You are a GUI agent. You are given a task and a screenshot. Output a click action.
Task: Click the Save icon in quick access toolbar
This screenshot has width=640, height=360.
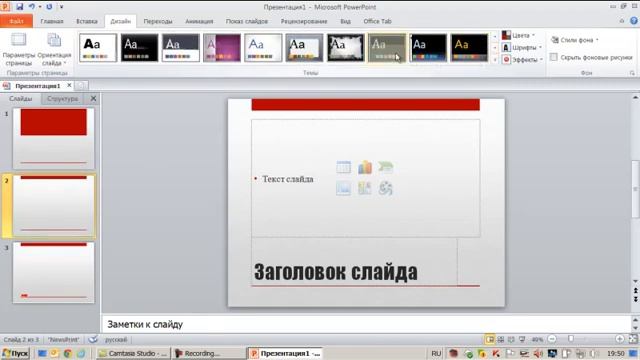[19, 7]
